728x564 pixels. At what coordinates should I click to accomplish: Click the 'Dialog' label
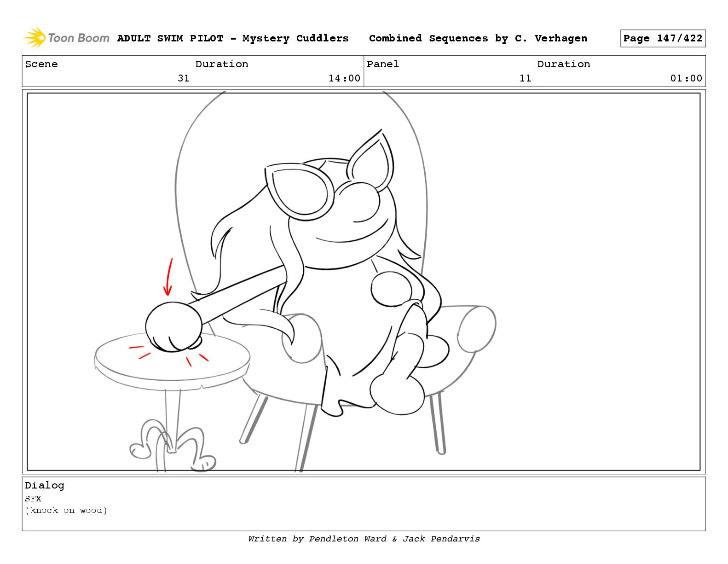[x=45, y=485]
